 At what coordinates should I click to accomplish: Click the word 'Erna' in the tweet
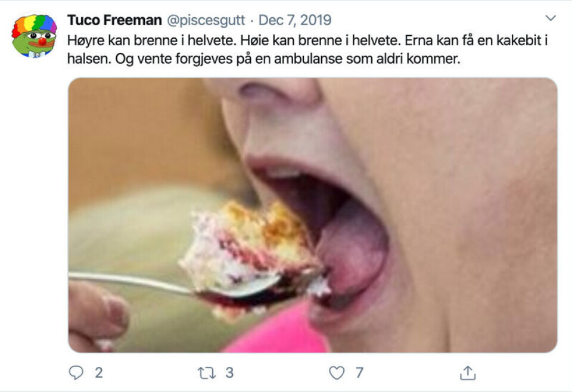point(419,40)
